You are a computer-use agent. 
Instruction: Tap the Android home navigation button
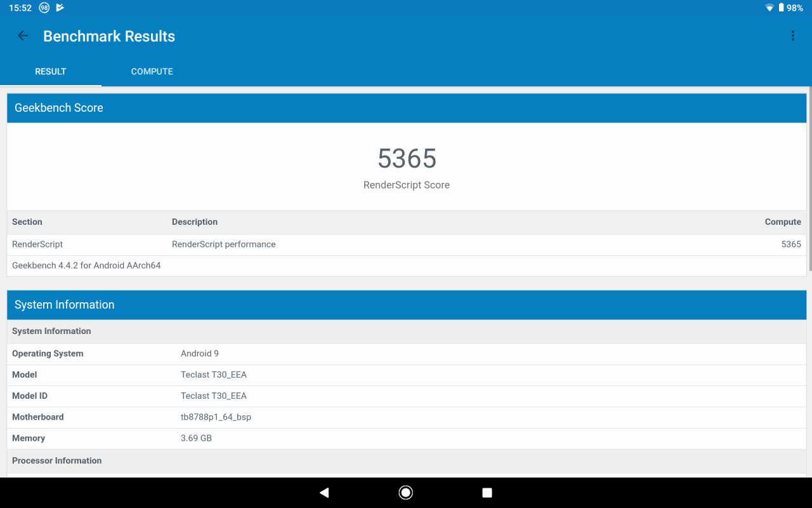pyautogui.click(x=406, y=493)
